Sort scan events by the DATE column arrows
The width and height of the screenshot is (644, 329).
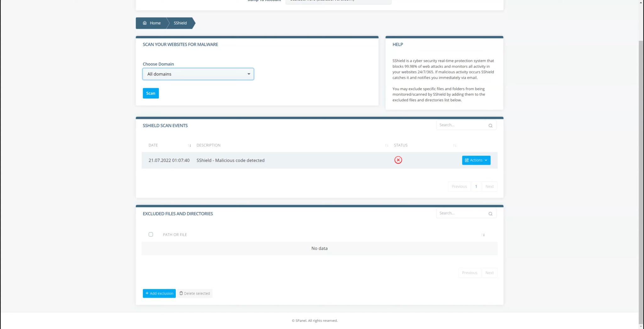tap(189, 145)
